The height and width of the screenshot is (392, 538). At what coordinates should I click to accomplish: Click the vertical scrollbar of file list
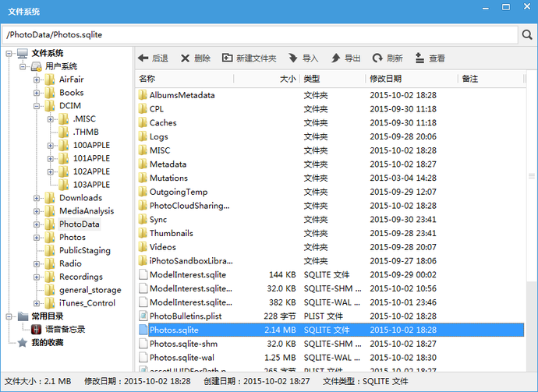[x=532, y=176]
